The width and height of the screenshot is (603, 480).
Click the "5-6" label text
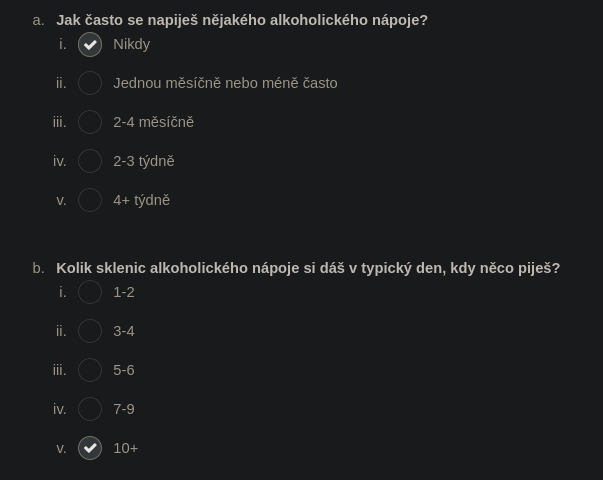(x=124, y=370)
